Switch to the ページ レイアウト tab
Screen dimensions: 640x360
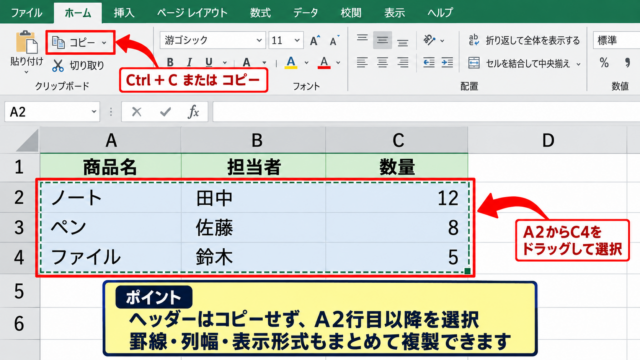(192, 13)
